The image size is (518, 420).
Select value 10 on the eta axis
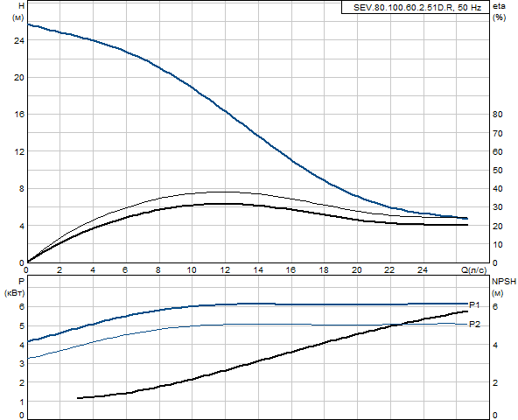498,245
